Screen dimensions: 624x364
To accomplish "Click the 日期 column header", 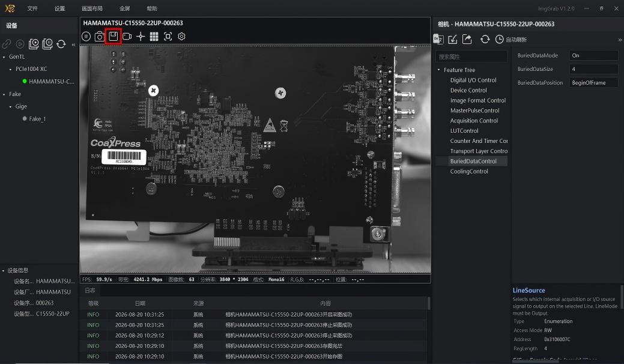I will click(x=140, y=303).
